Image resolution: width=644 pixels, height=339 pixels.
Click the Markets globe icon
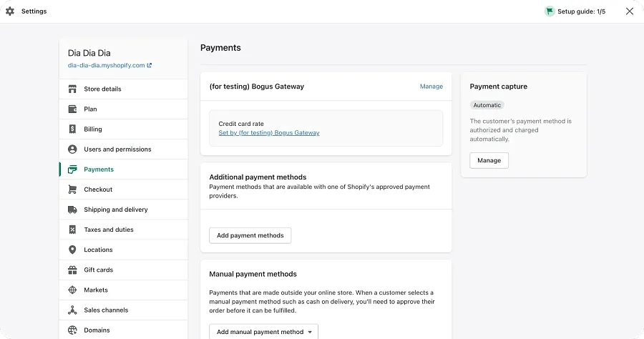coord(72,290)
